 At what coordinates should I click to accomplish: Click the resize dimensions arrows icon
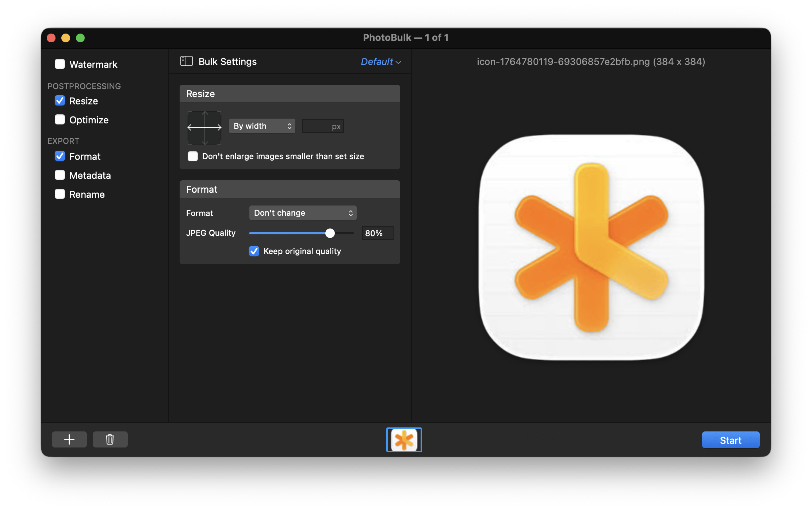tap(204, 127)
